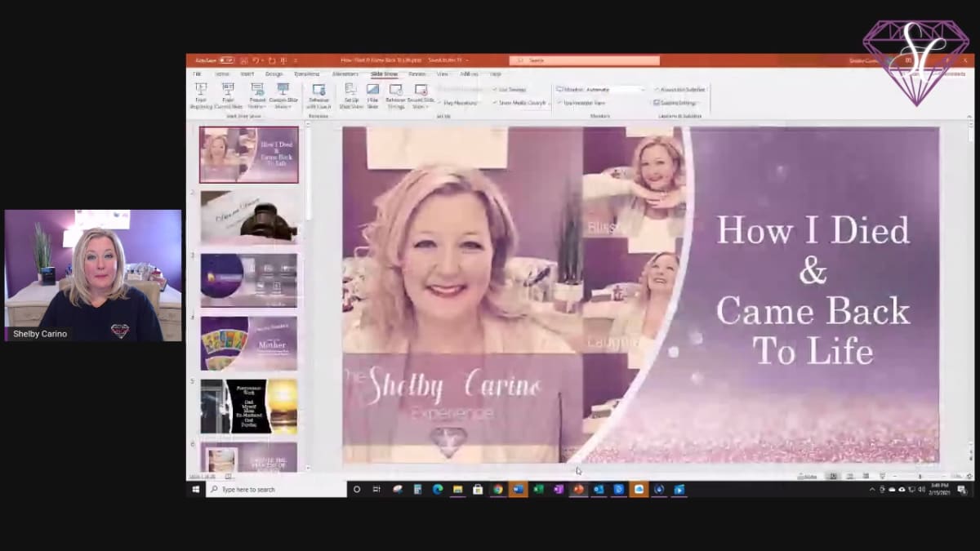Viewport: 980px width, 551px height.
Task: Switch to Reading view in status bar
Action: [866, 476]
